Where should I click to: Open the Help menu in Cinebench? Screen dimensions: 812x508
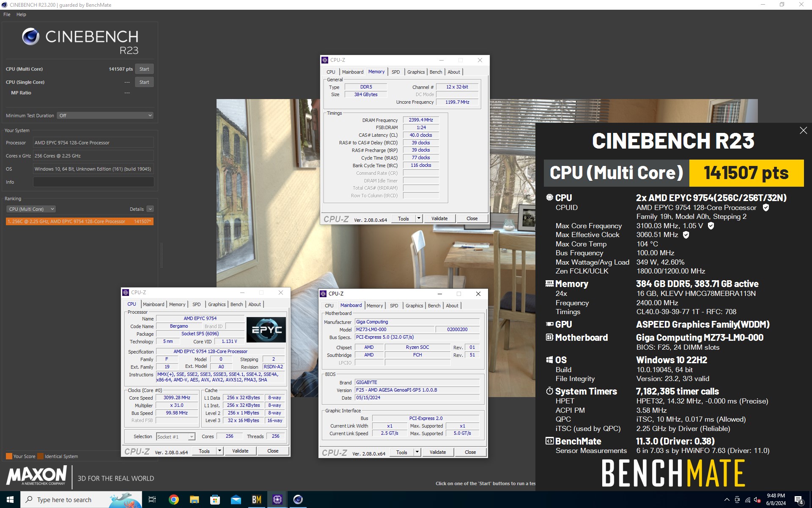click(21, 14)
